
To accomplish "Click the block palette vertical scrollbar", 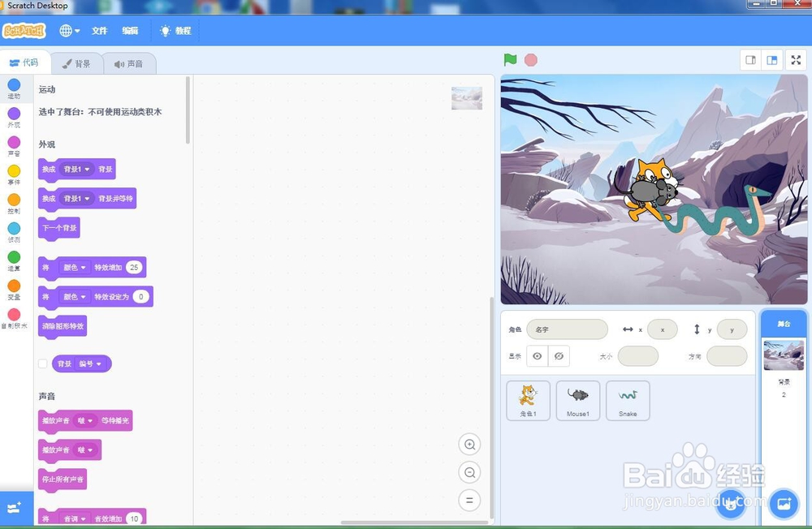I will point(188,110).
